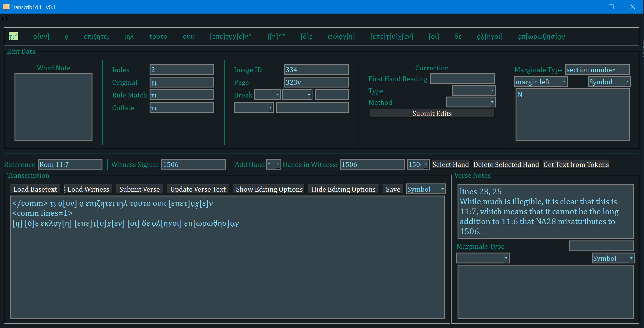Click the Reference input field Rom 11:7
Viewport: 644px width, 328px height.
[70, 164]
